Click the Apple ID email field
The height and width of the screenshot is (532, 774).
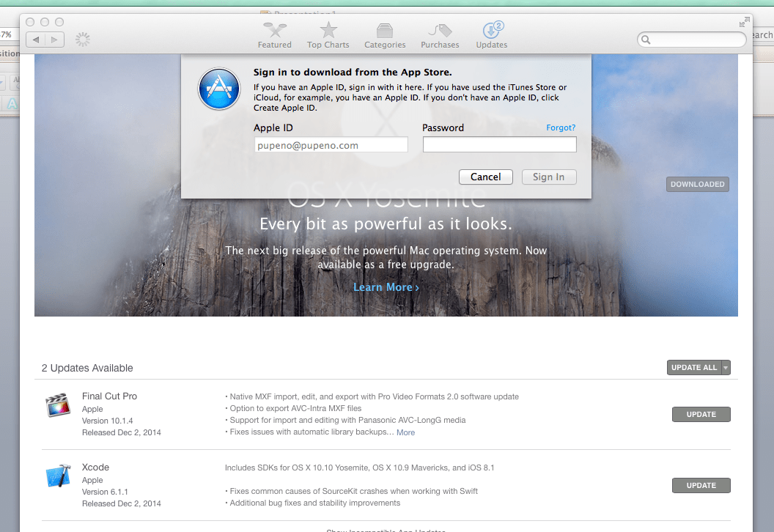pos(331,145)
